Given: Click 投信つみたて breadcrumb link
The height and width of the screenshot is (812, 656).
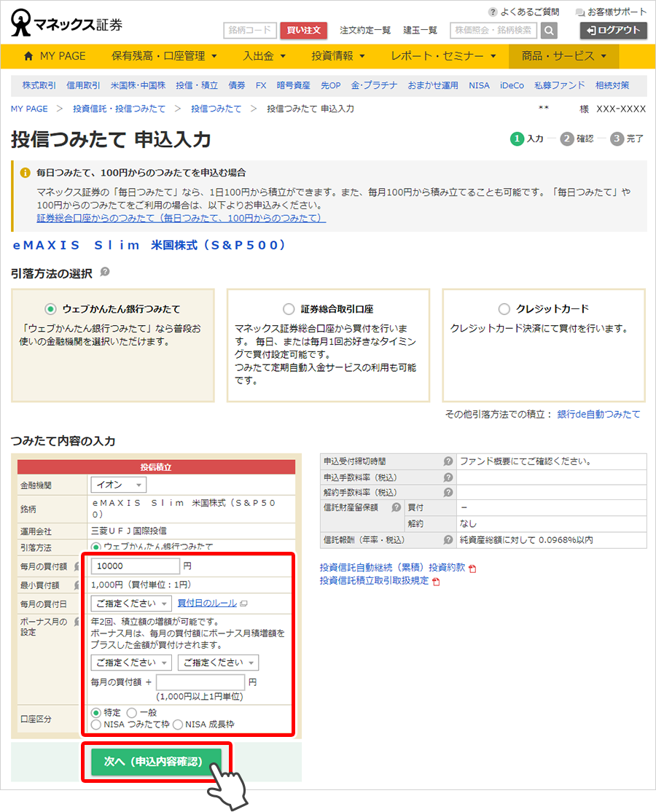Looking at the screenshot, I should coord(216,109).
